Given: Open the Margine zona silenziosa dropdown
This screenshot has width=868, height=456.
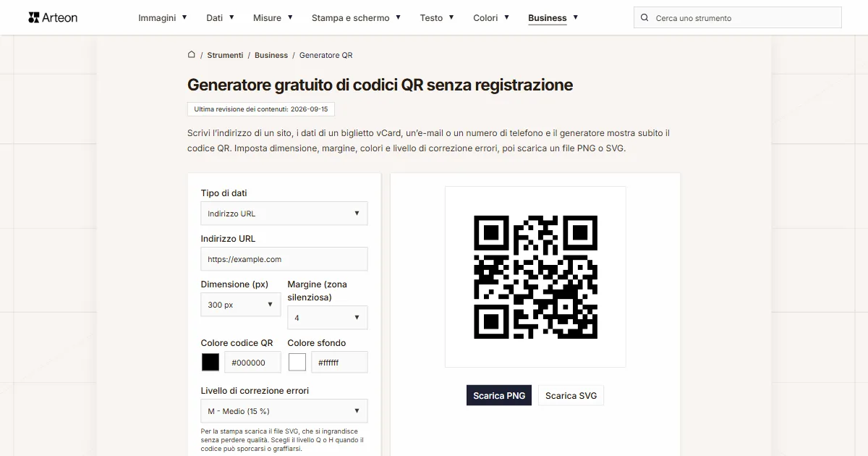Looking at the screenshot, I should [328, 318].
